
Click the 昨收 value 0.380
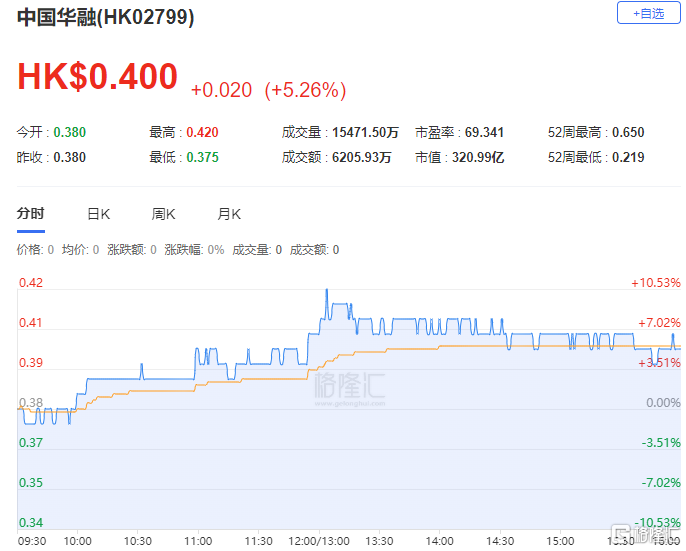click(x=70, y=157)
